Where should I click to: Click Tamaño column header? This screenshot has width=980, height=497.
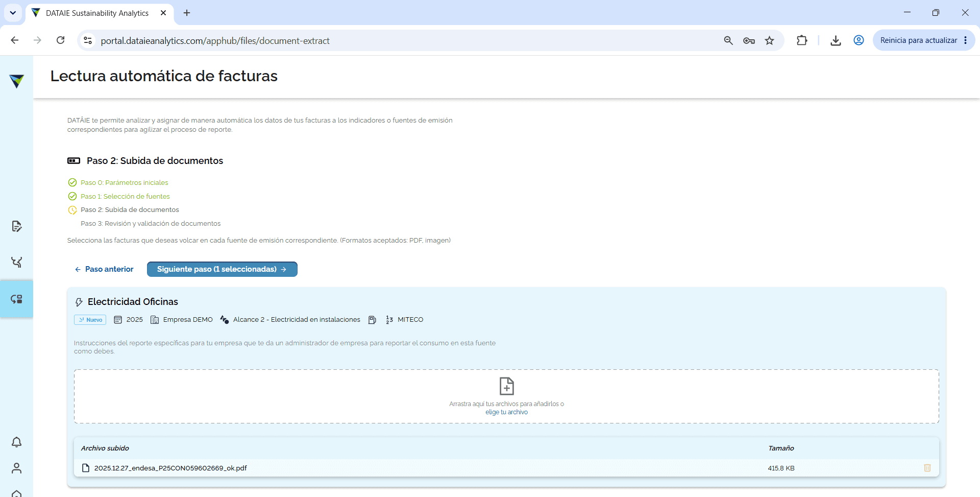click(x=781, y=448)
